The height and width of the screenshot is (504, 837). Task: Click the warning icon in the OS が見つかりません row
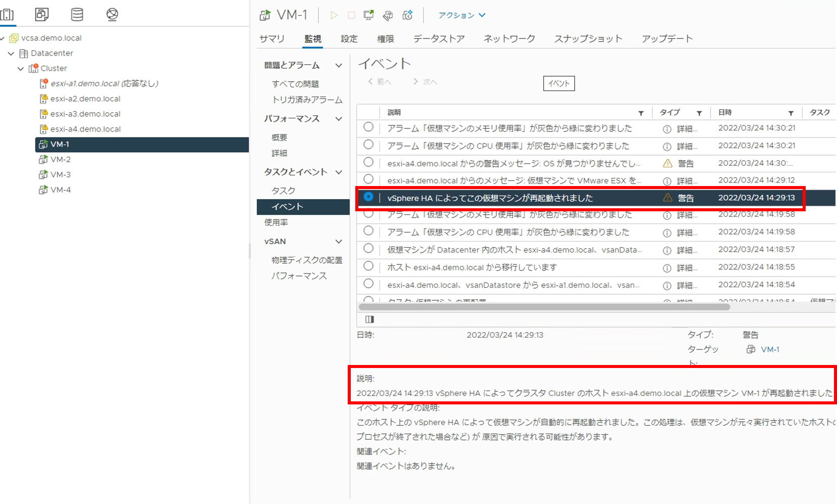point(668,163)
